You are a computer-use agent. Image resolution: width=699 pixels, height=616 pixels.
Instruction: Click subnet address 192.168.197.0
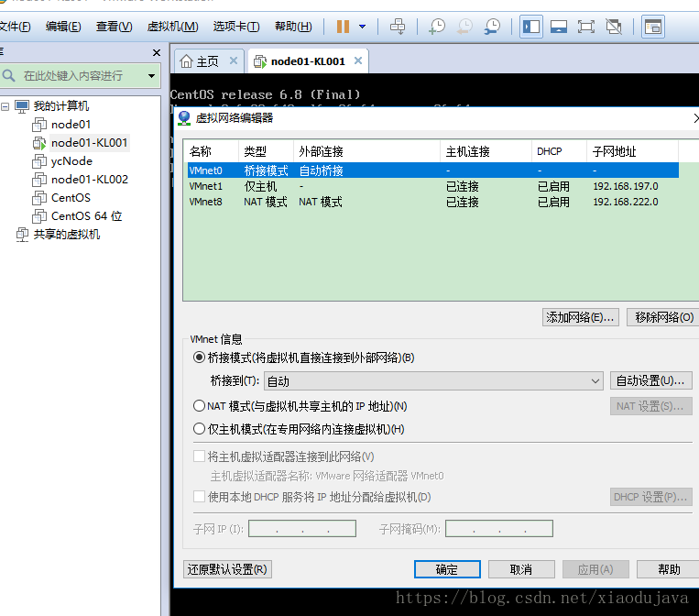tap(626, 186)
